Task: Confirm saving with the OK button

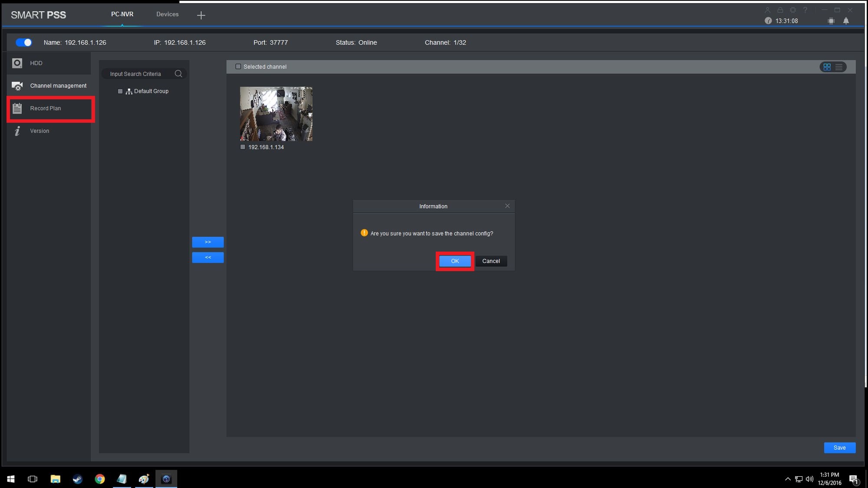Action: coord(454,261)
